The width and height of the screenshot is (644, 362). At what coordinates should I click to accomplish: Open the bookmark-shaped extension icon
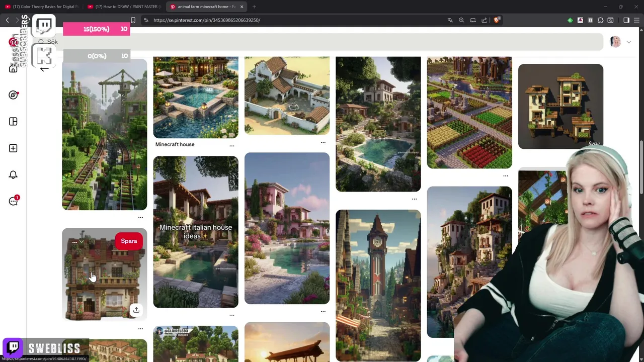(590, 20)
